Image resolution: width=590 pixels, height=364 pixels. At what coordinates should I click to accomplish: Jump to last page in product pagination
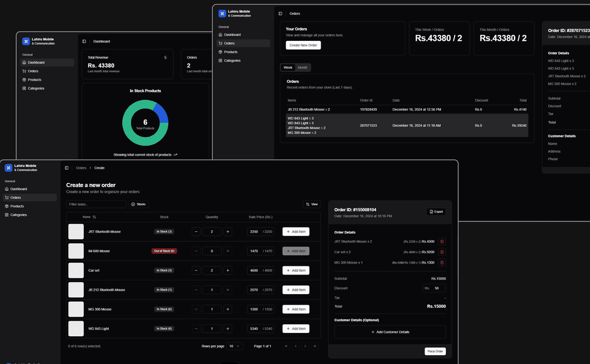315,346
